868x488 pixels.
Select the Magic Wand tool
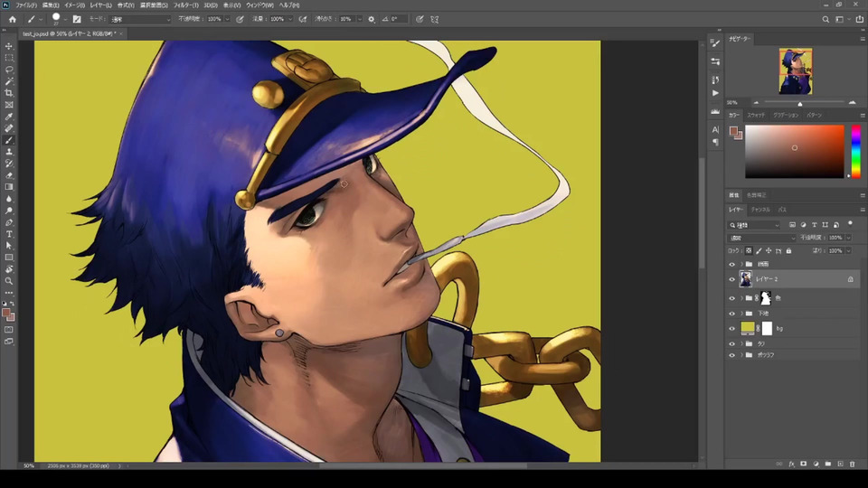click(x=9, y=81)
